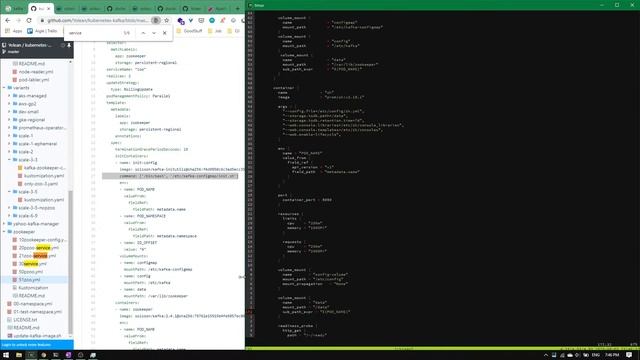Switch to the third Chrome tab
Image resolution: width=640 pixels, height=360 pixels.
tap(66, 8)
